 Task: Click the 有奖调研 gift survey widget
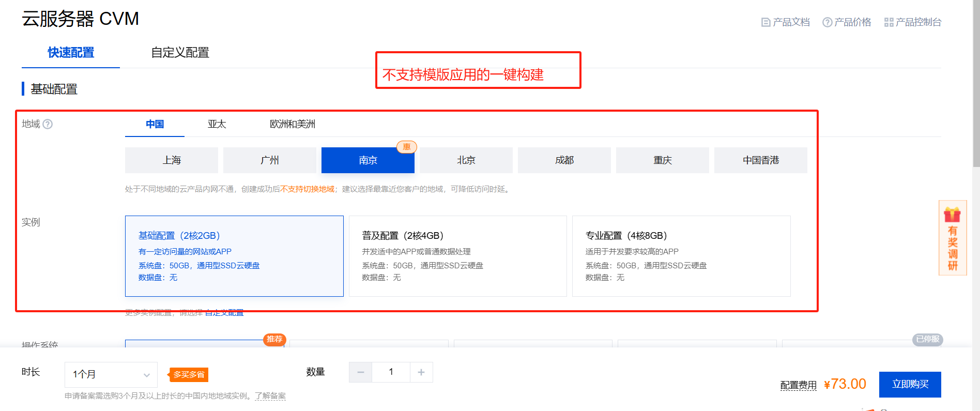(x=953, y=238)
